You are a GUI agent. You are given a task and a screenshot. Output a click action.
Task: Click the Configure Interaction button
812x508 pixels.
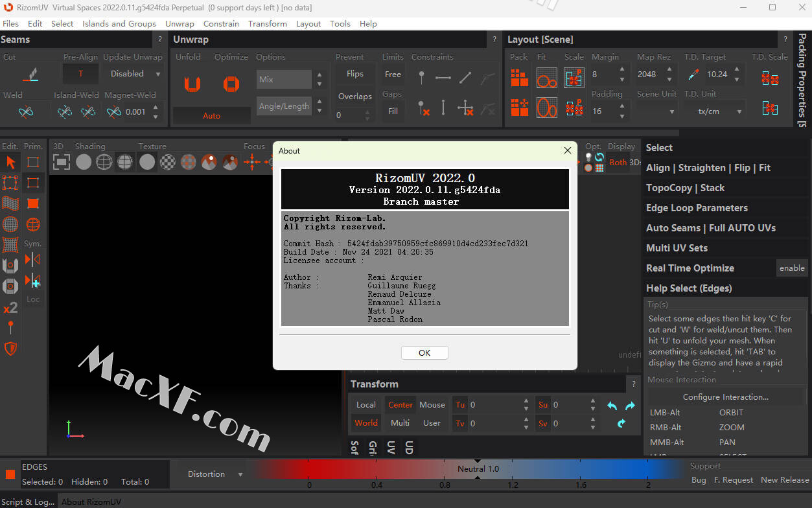(726, 397)
